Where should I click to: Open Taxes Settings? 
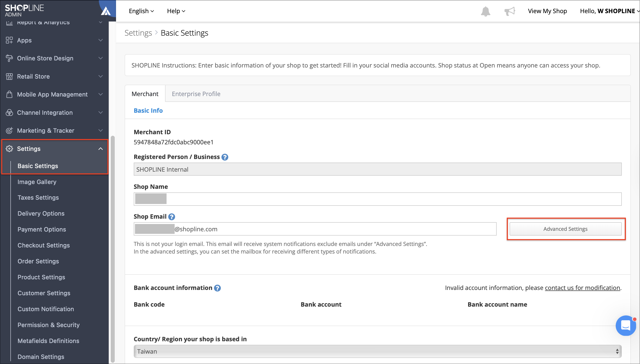(38, 197)
